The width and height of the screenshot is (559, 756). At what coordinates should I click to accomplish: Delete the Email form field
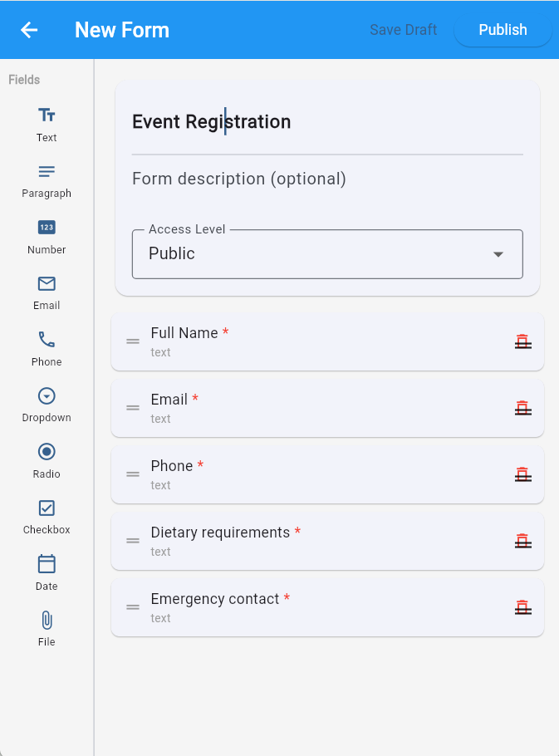(522, 409)
